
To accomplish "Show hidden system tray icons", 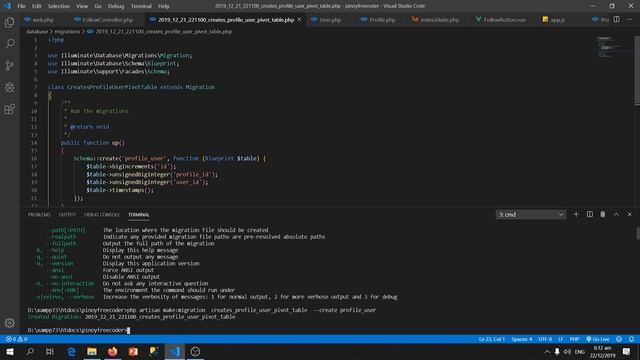I will pyautogui.click(x=547, y=351).
